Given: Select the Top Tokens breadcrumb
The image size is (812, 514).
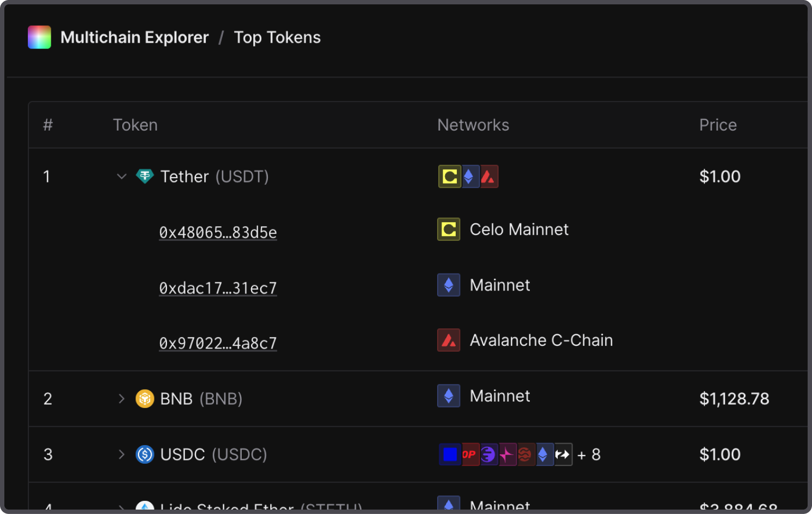Looking at the screenshot, I should pyautogui.click(x=277, y=37).
